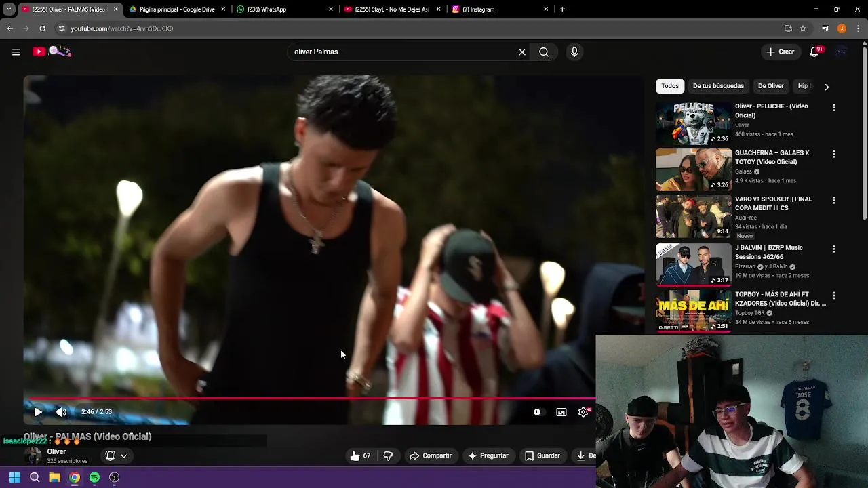Click the Crear button
The height and width of the screenshot is (488, 868).
780,52
